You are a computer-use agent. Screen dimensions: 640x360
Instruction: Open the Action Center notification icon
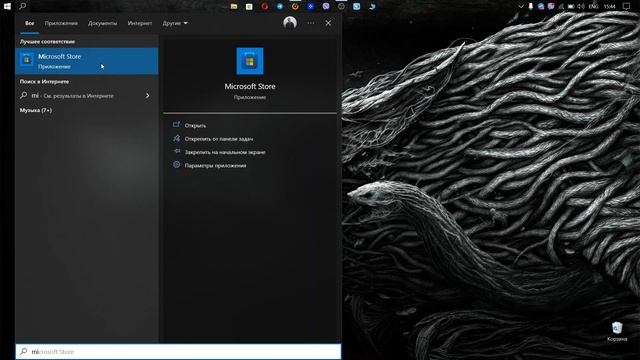tap(627, 6)
